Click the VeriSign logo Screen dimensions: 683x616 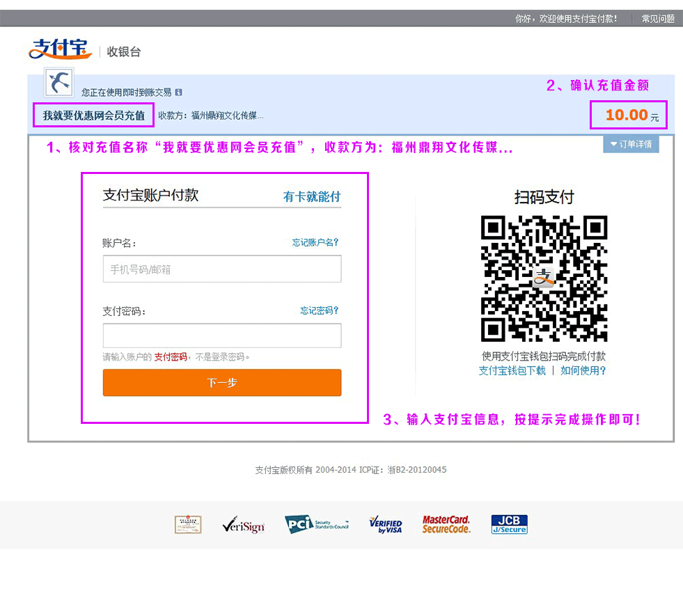pos(244,525)
